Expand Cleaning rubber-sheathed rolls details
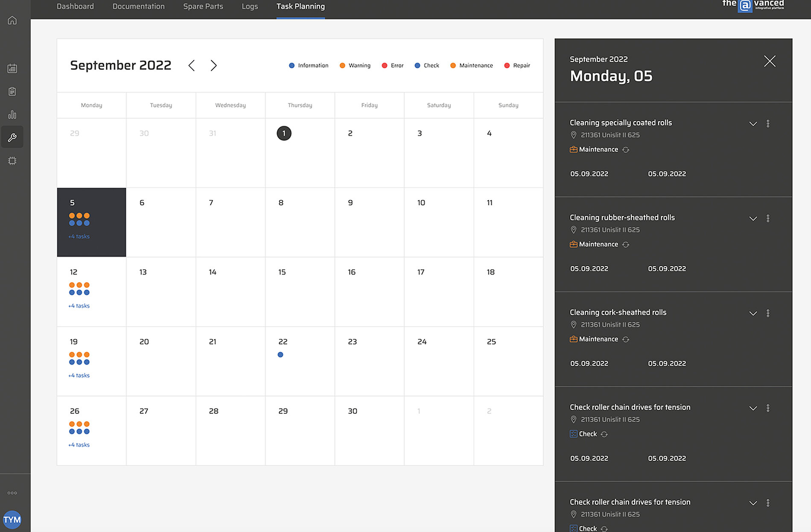This screenshot has height=532, width=811. click(753, 218)
